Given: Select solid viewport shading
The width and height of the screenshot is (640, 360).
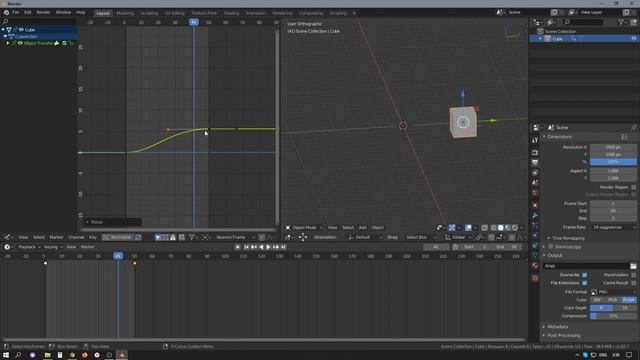Looking at the screenshot, I should [x=501, y=228].
